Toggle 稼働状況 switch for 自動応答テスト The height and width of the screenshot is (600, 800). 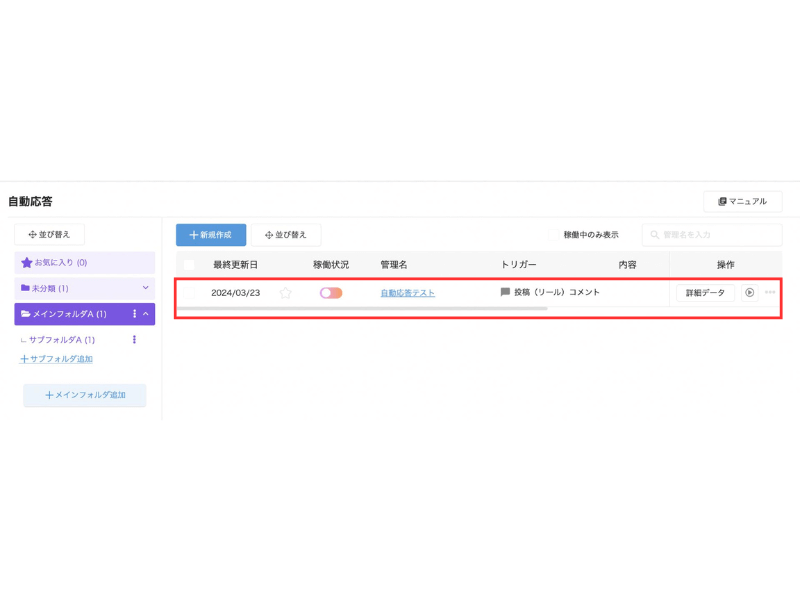pyautogui.click(x=331, y=293)
